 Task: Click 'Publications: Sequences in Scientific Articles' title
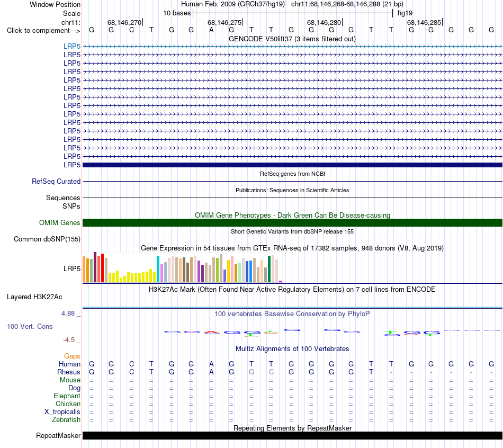click(x=292, y=190)
